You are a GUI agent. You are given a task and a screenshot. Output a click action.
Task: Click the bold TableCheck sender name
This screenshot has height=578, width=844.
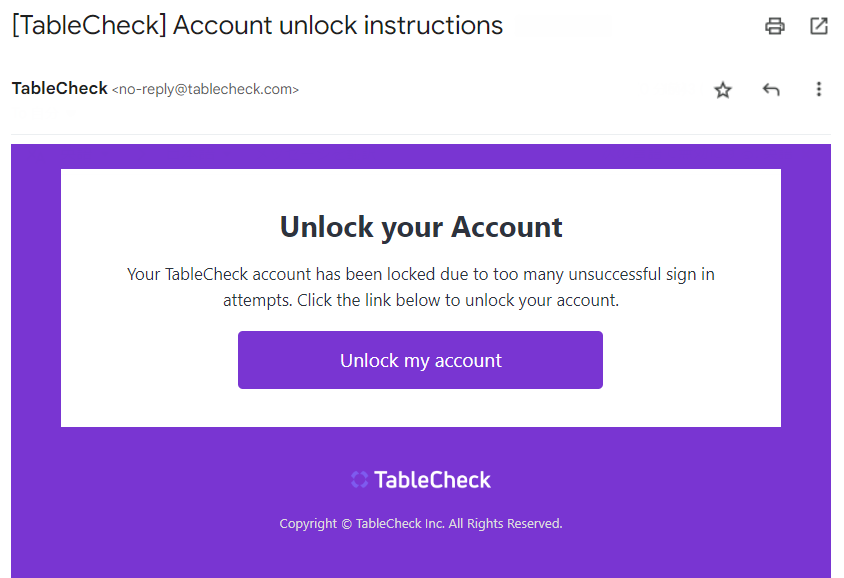point(59,89)
